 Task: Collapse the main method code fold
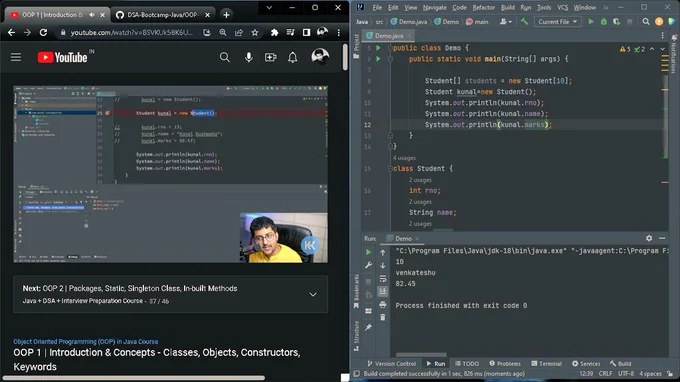pos(390,59)
